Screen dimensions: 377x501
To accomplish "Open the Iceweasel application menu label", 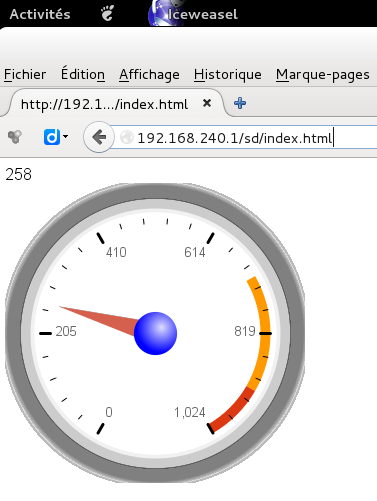I will tap(202, 14).
